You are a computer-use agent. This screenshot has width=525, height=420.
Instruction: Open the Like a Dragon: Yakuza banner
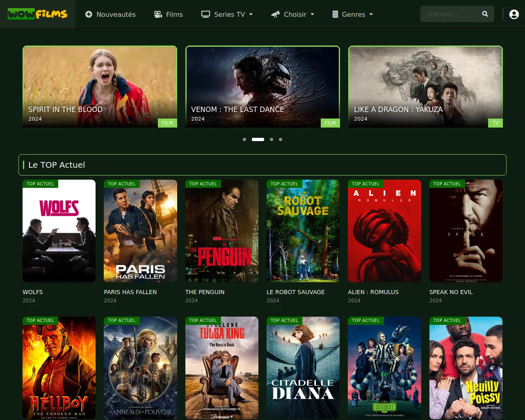[x=425, y=87]
